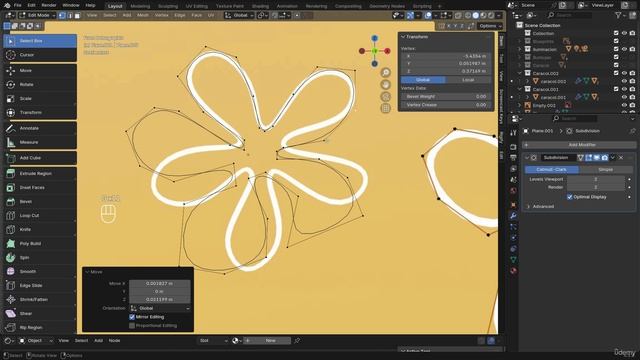The image size is (640, 360).
Task: Open the Orientation Global dropdown in Move panel
Action: click(x=160, y=309)
